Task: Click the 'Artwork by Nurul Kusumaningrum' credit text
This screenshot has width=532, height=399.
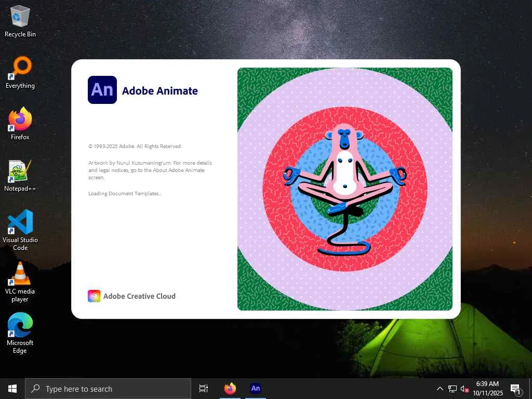Action: pos(129,163)
